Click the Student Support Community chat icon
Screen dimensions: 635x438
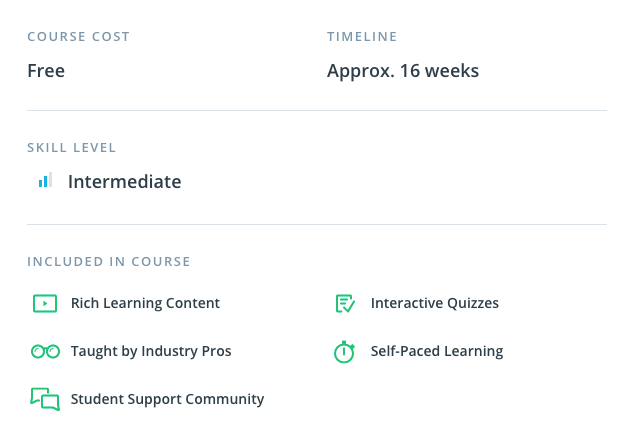point(45,399)
